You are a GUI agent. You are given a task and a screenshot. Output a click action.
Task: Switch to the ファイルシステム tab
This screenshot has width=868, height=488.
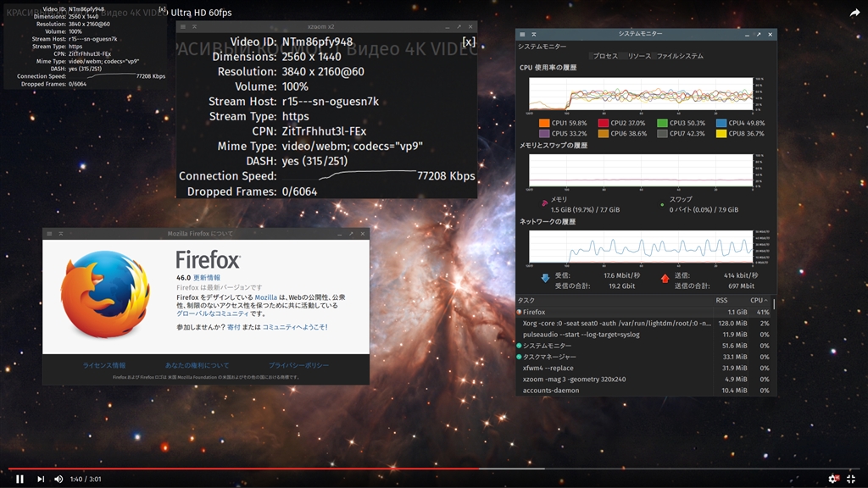pyautogui.click(x=680, y=56)
